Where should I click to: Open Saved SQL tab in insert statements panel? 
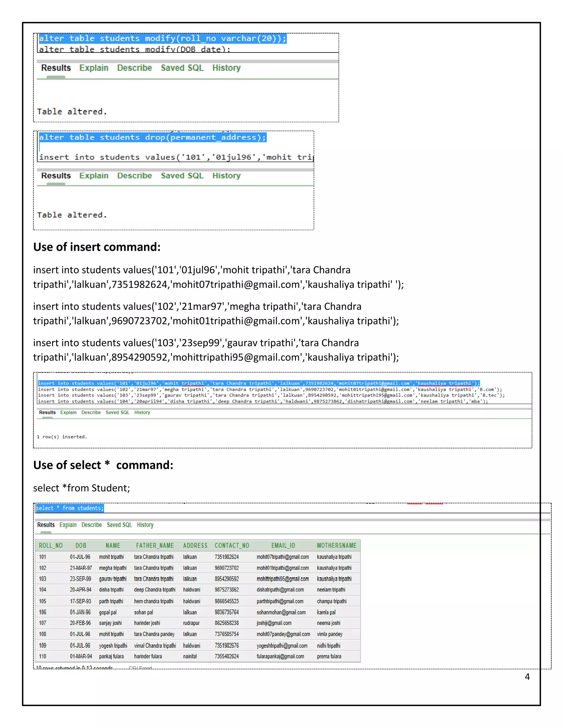(117, 412)
